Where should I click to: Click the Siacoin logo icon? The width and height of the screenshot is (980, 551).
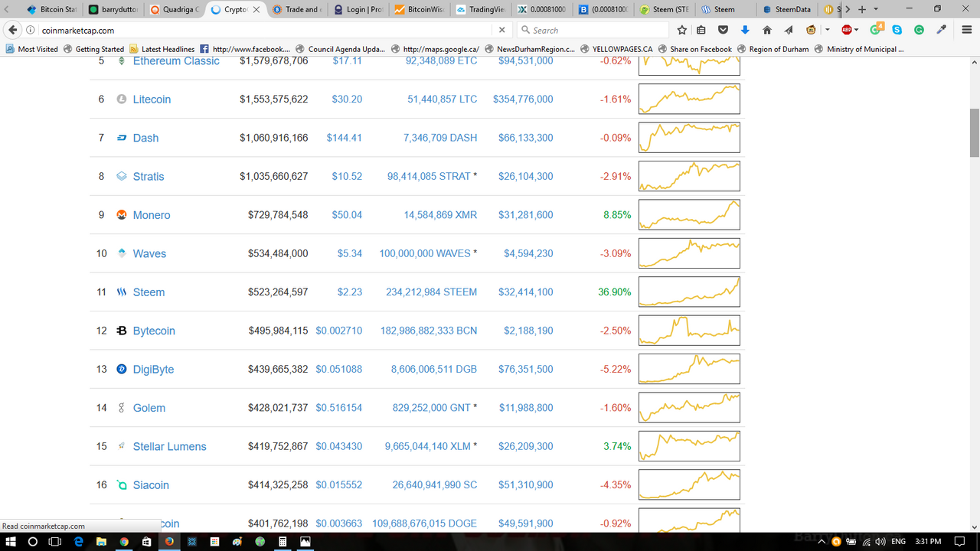(x=121, y=484)
